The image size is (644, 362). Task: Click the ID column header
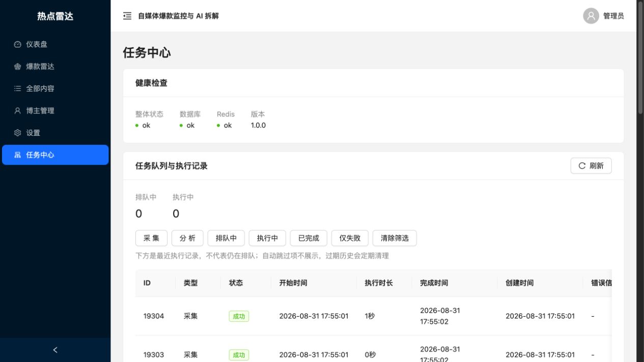coord(155,283)
